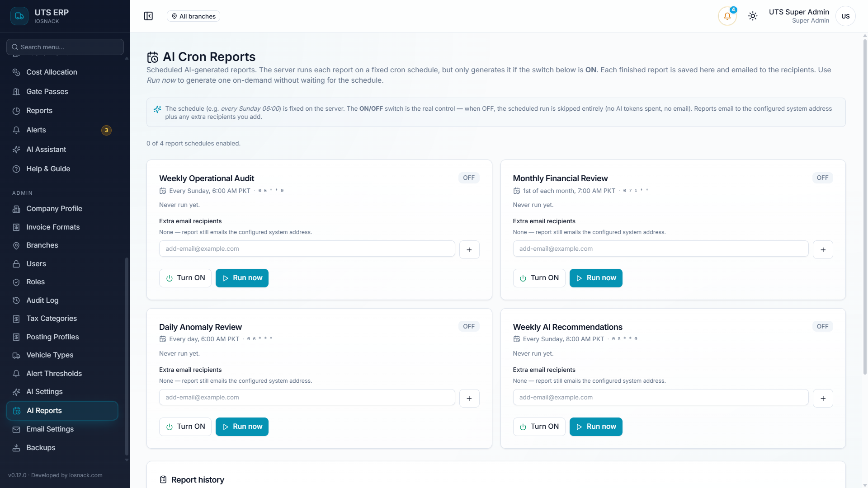The height and width of the screenshot is (488, 868).
Task: Click the Posting Profiles icon
Action: pos(16,337)
